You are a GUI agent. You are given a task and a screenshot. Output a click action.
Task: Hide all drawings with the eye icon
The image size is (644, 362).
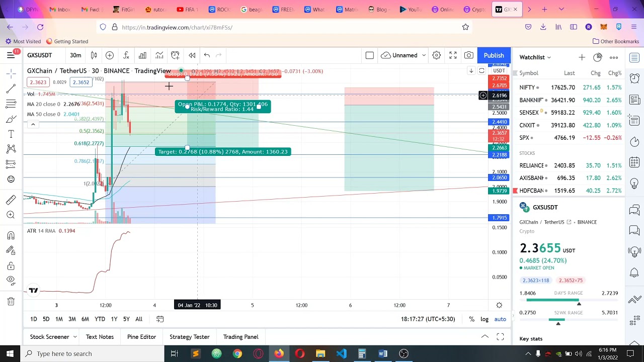11,281
